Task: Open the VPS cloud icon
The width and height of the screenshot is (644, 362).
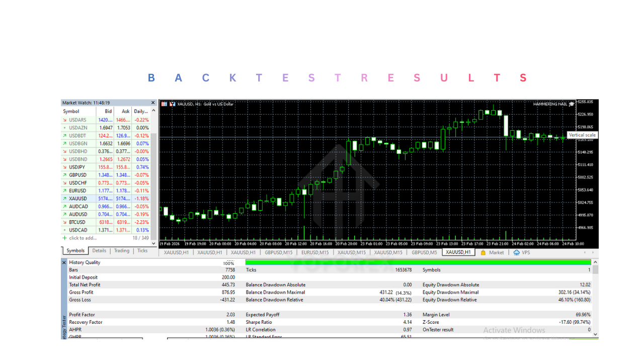Action: point(516,252)
